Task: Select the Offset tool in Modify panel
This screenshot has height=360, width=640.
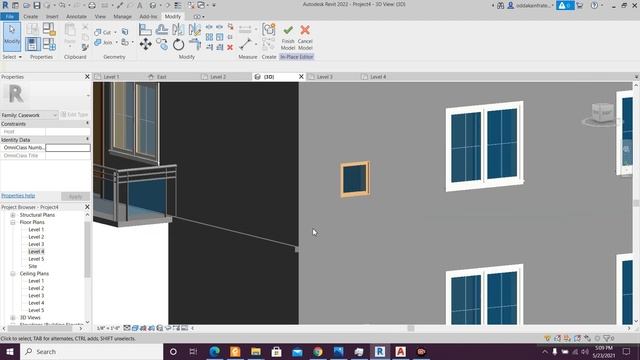Action: [x=162, y=29]
